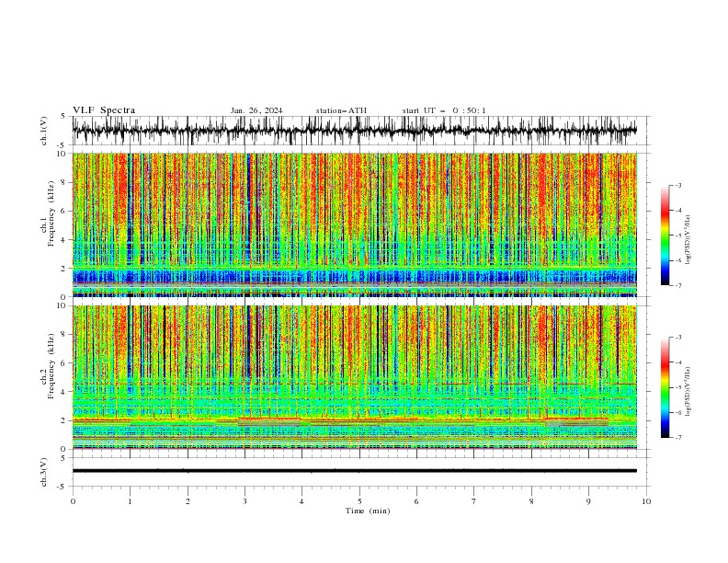Click the "start UT = 0 : 50: 1" text

(x=444, y=110)
